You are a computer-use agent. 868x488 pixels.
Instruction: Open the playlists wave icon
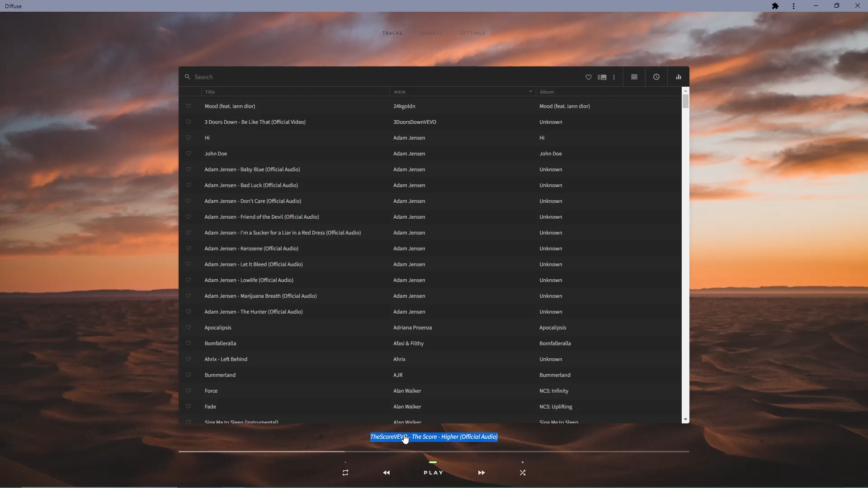634,77
